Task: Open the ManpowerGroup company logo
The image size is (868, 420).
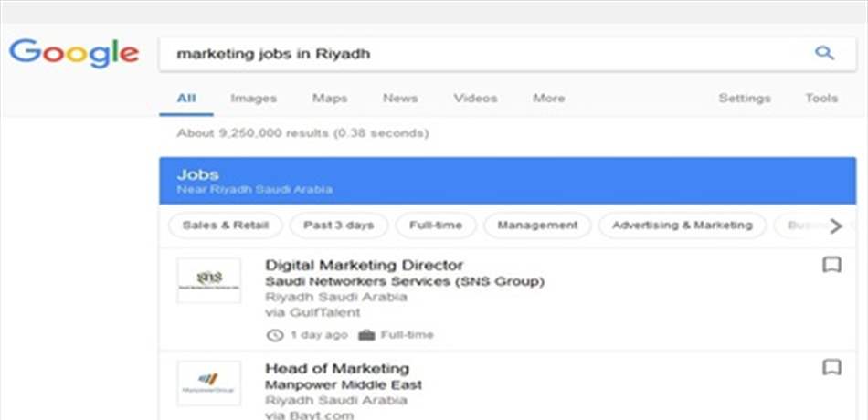Action: [x=209, y=383]
